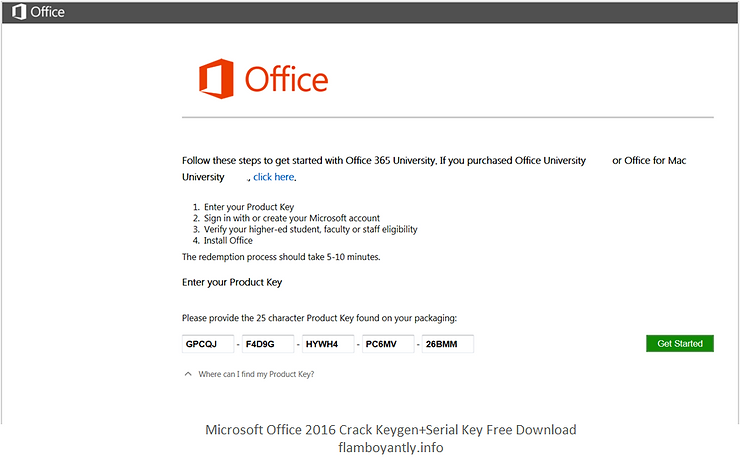Click the redemption process 5-10 minutes text
The image size is (740, 463).
click(x=281, y=257)
